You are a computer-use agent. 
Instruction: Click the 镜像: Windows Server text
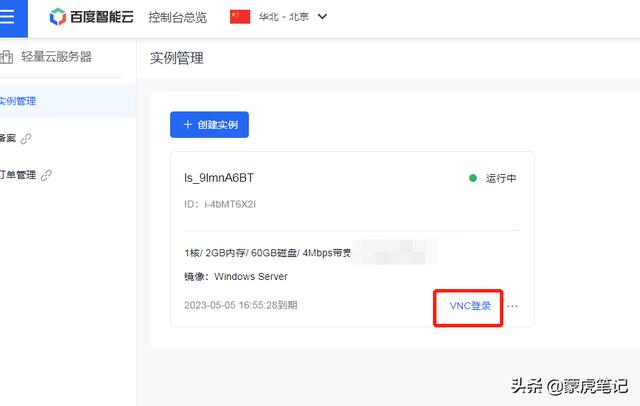pyautogui.click(x=236, y=277)
